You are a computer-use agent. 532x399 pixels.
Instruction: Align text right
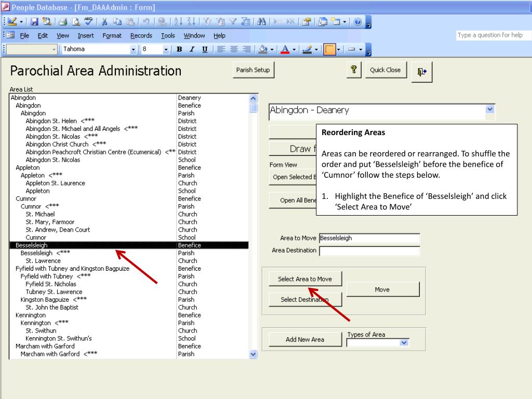[x=247, y=49]
